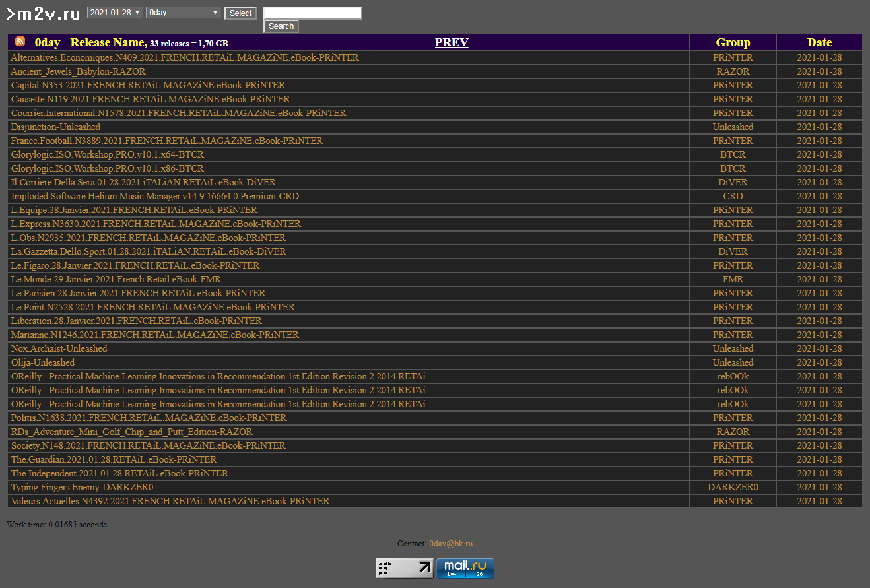Click Unleashed group in Disjunction row
Image resolution: width=870 pixels, height=588 pixels.
pyautogui.click(x=733, y=127)
